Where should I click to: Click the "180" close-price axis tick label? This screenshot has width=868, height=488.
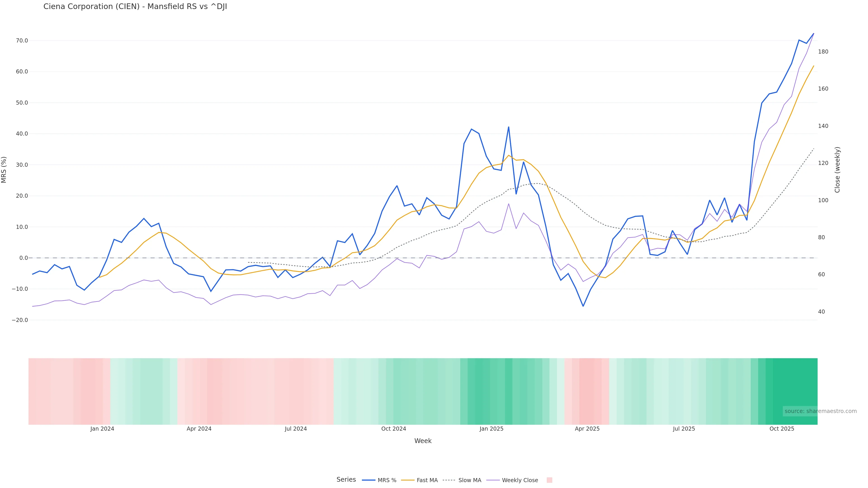[823, 52]
